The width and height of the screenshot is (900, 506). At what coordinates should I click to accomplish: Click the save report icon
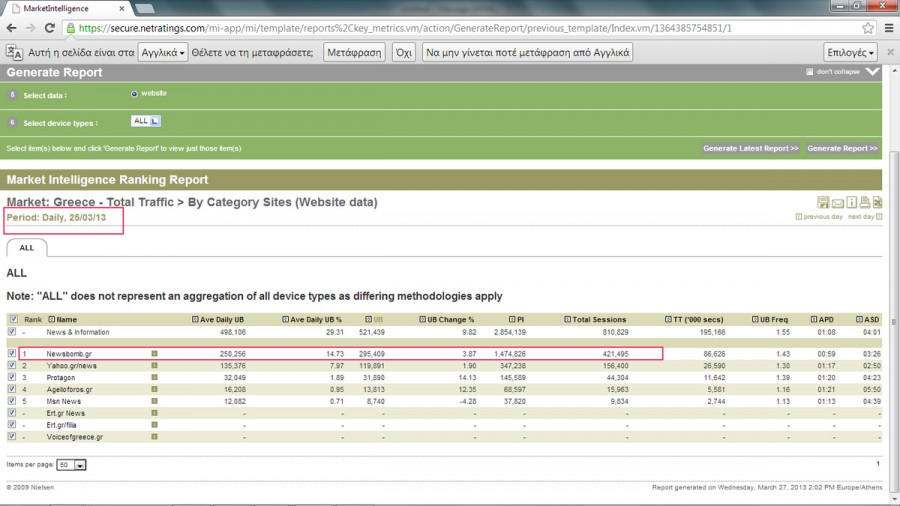(823, 202)
